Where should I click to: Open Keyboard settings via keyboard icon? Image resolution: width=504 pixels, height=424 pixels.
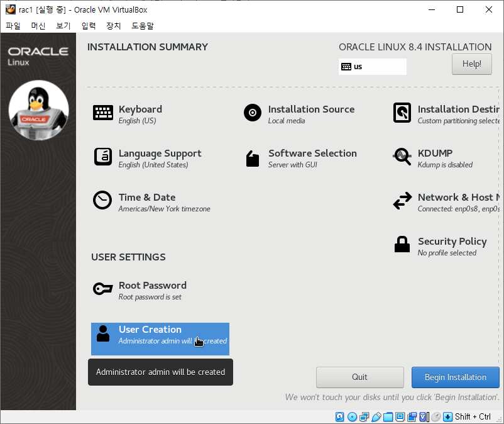pyautogui.click(x=103, y=113)
